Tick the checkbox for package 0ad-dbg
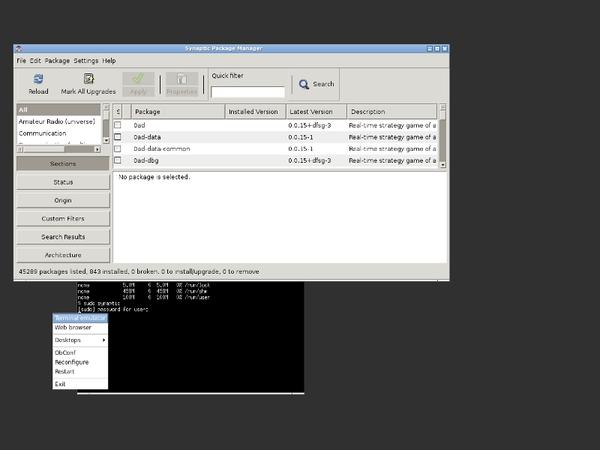600x450 pixels. 117,160
